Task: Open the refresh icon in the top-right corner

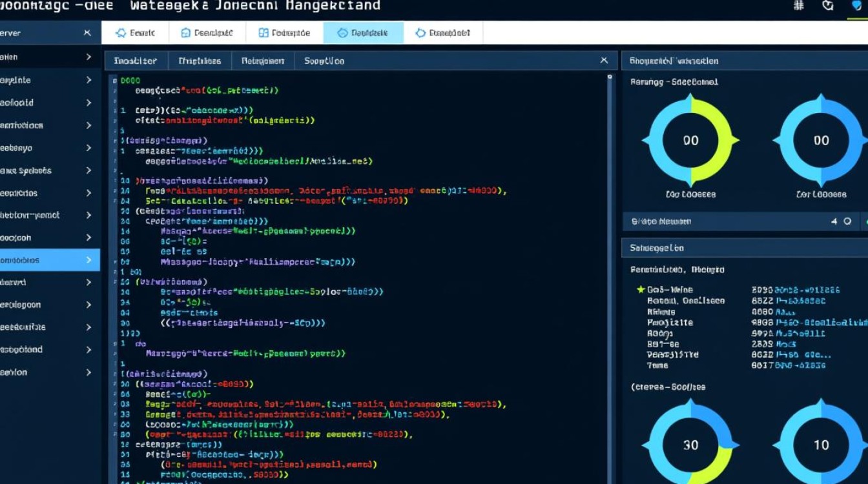Action: (x=829, y=5)
